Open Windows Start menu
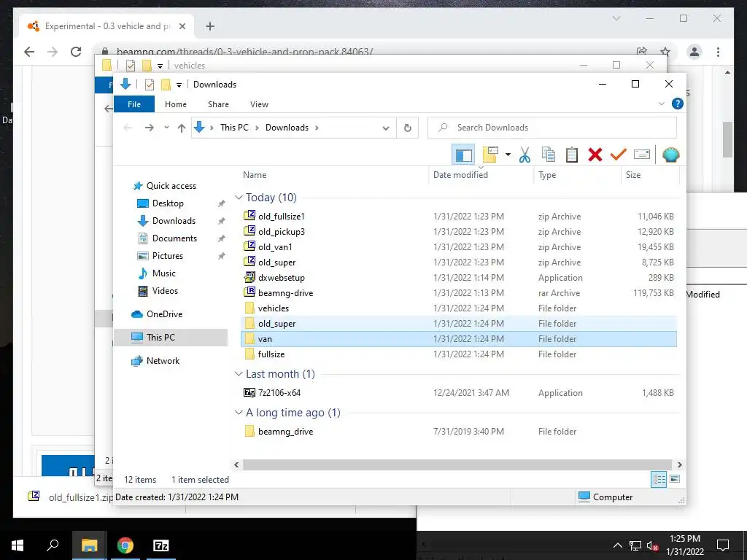The height and width of the screenshot is (560, 747). 18,545
